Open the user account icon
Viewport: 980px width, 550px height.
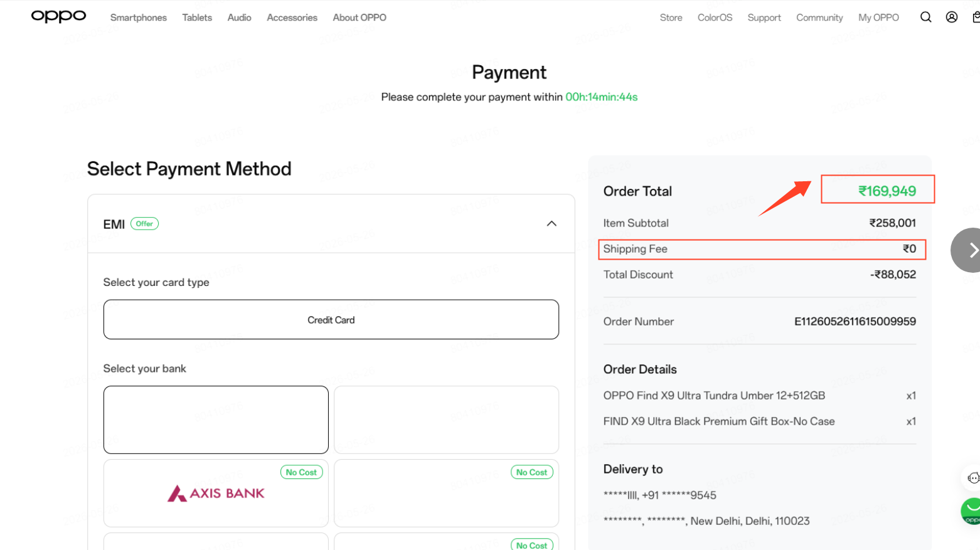click(x=952, y=17)
